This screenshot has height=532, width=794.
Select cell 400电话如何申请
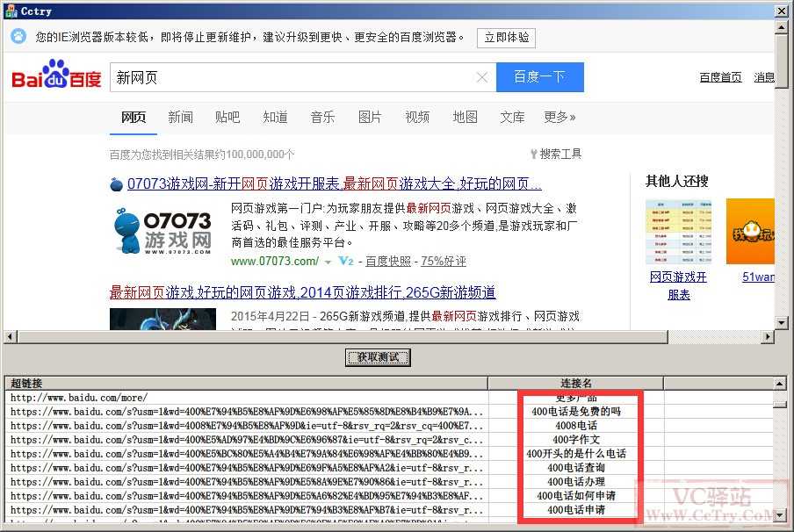click(576, 496)
